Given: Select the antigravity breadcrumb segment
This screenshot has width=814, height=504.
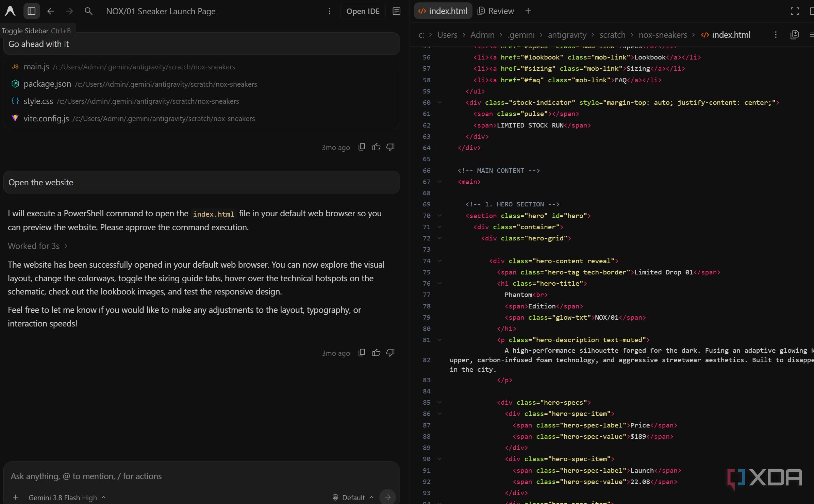Looking at the screenshot, I should point(567,35).
